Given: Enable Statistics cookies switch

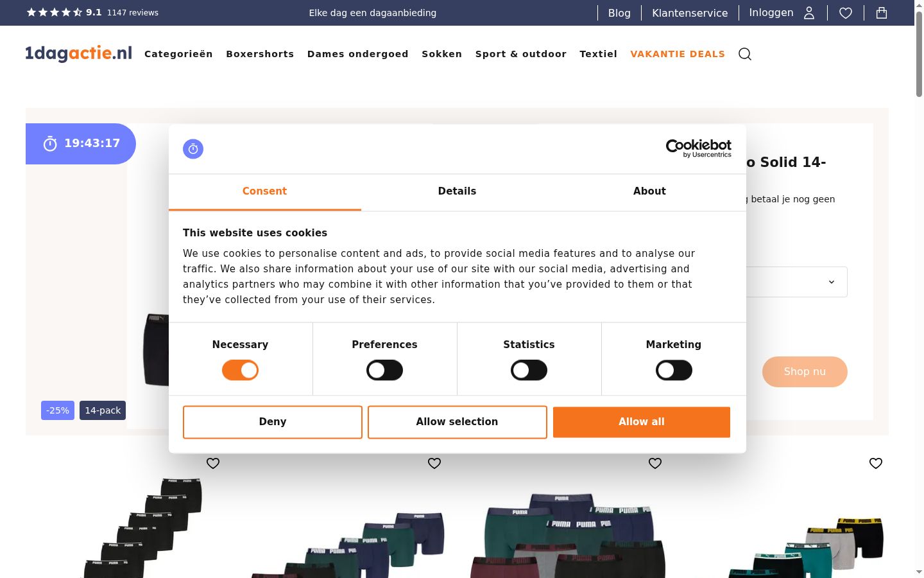Looking at the screenshot, I should point(529,370).
